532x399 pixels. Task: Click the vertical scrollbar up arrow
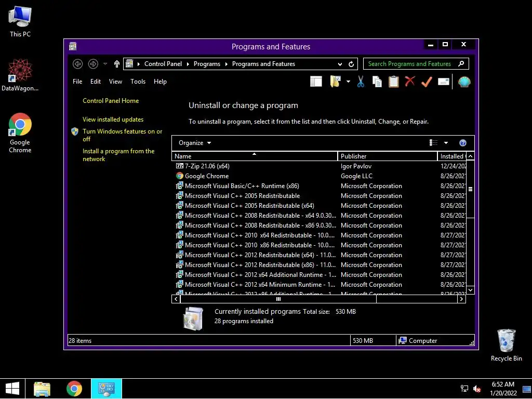pyautogui.click(x=470, y=156)
